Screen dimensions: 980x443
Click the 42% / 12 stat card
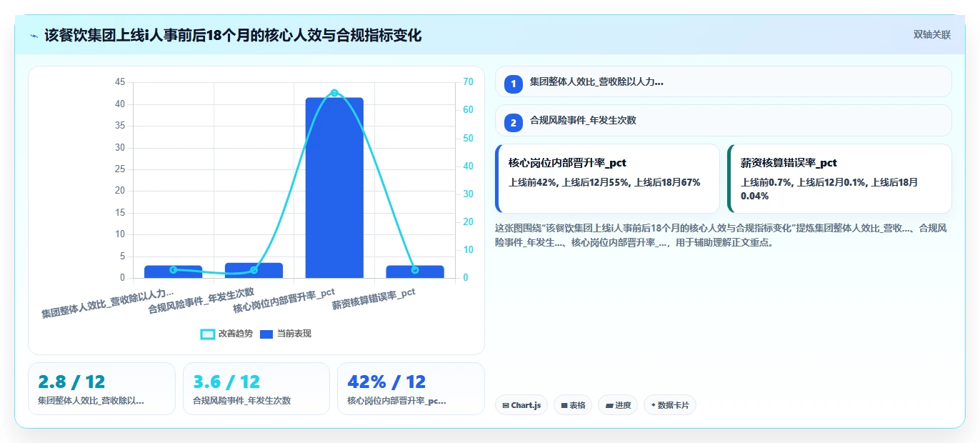(x=411, y=389)
